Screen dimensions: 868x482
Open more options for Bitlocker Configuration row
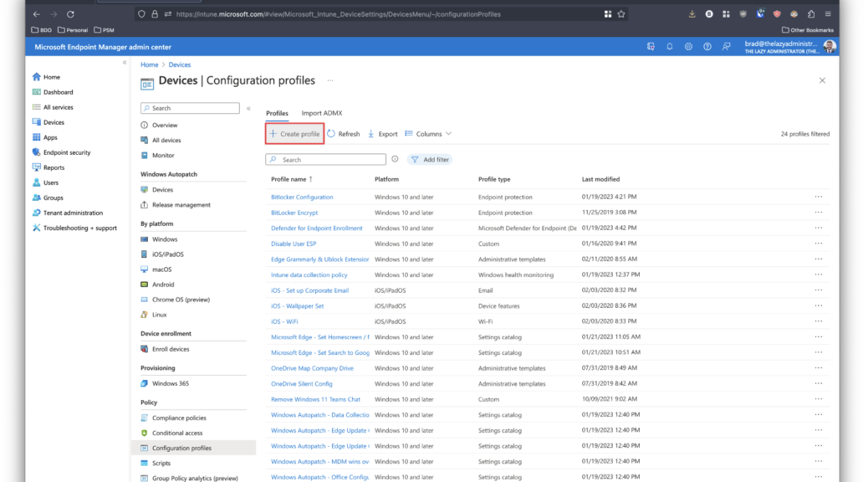point(819,197)
